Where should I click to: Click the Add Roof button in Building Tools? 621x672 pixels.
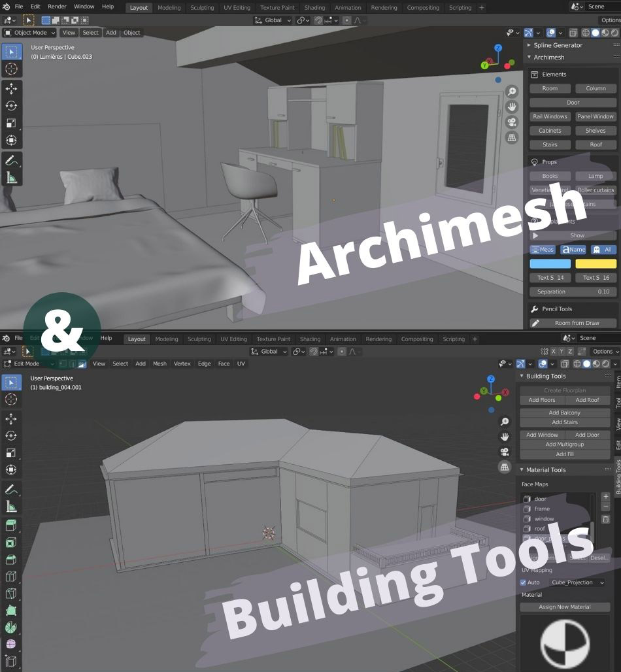[x=588, y=399]
